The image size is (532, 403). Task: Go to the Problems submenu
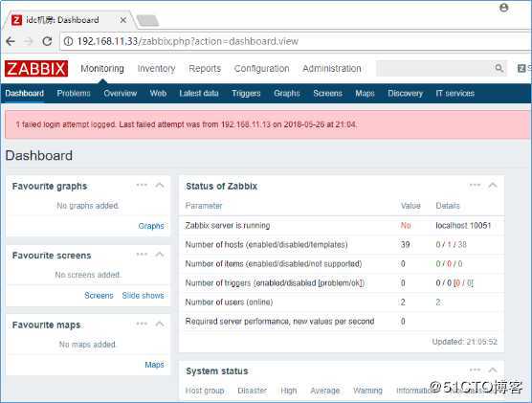tap(74, 94)
